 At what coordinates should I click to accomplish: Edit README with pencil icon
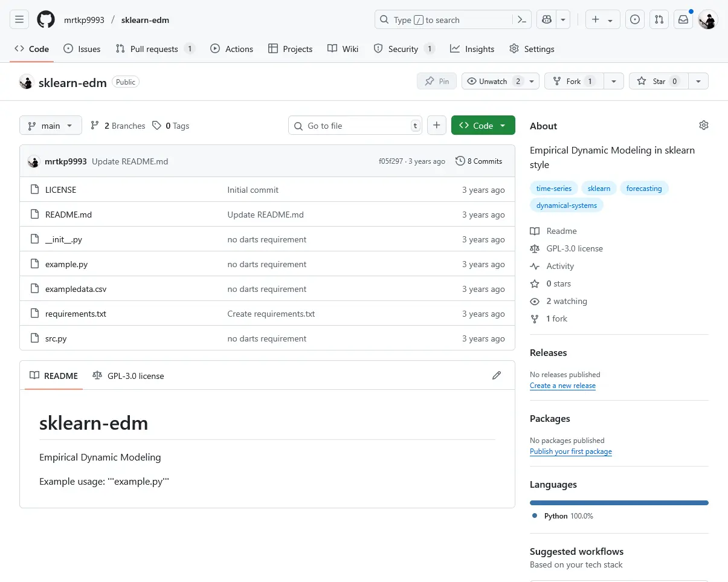pyautogui.click(x=497, y=375)
